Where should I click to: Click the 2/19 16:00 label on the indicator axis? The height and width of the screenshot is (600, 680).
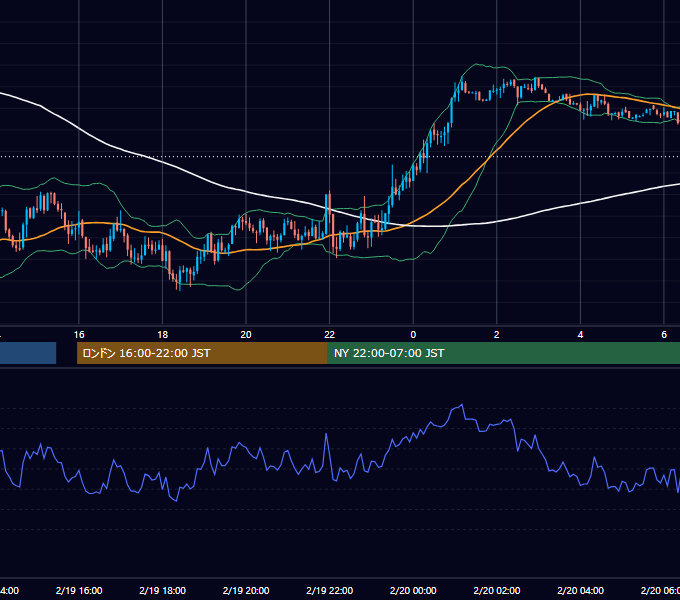(79, 590)
